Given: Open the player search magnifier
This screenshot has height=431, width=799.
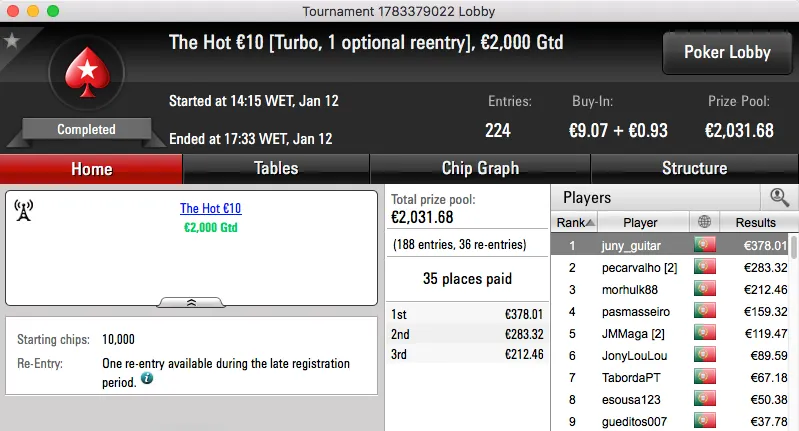Looking at the screenshot, I should click(779, 198).
